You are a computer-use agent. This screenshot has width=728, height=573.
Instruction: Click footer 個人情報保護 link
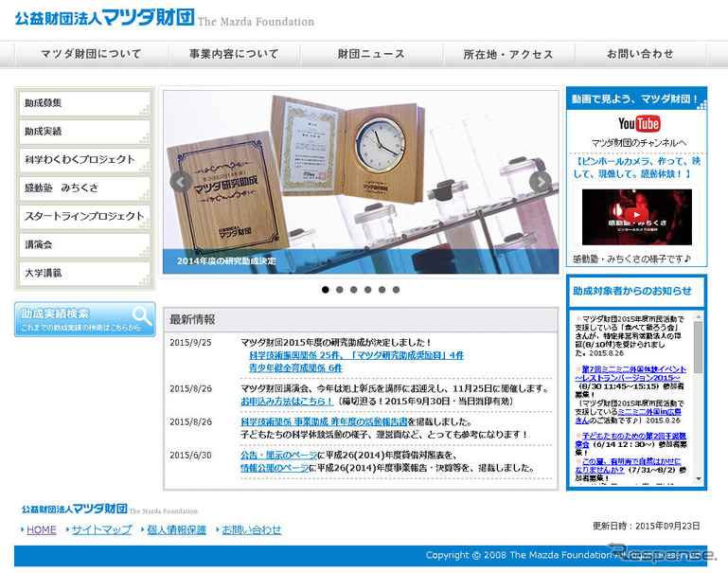(176, 529)
